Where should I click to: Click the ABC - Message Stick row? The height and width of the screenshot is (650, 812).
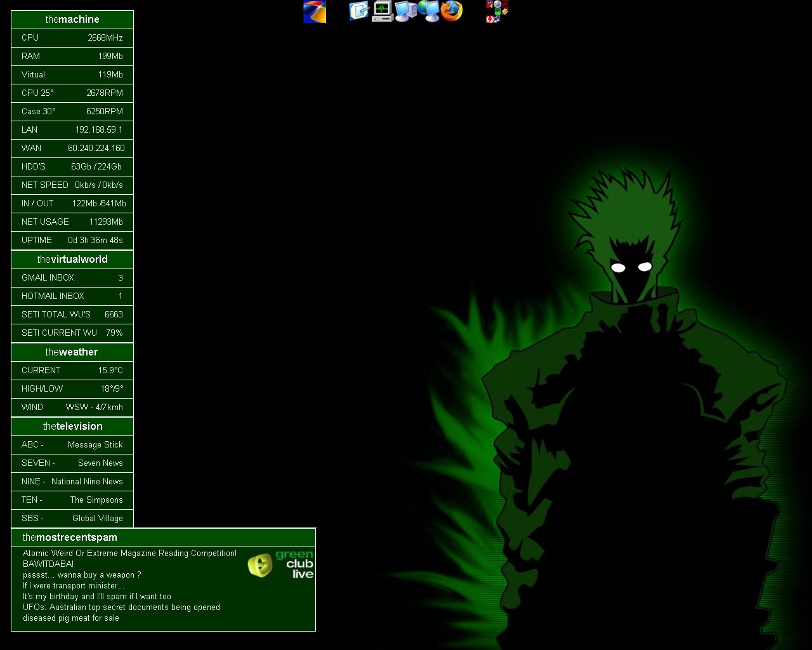tap(72, 445)
